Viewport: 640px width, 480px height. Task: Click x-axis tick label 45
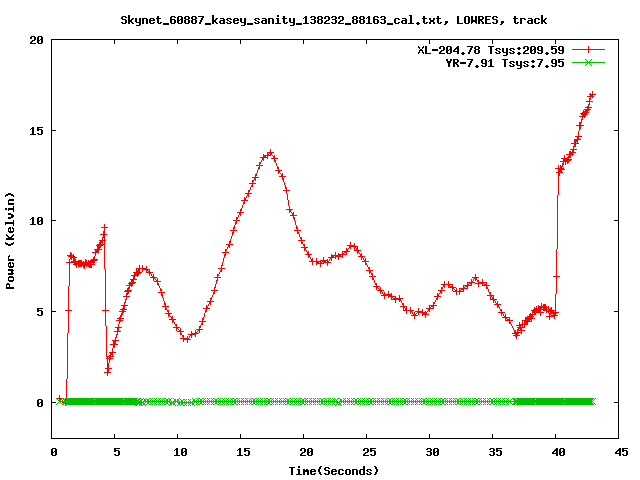(621, 452)
